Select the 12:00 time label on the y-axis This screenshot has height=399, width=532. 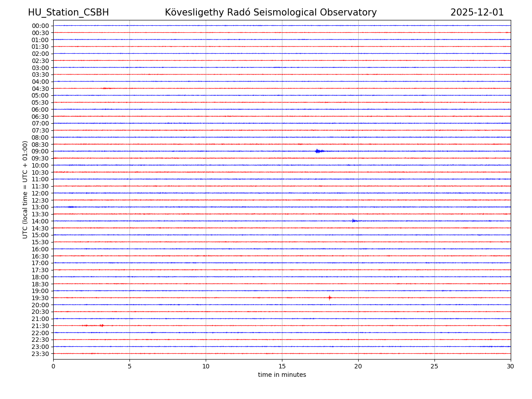[40, 193]
